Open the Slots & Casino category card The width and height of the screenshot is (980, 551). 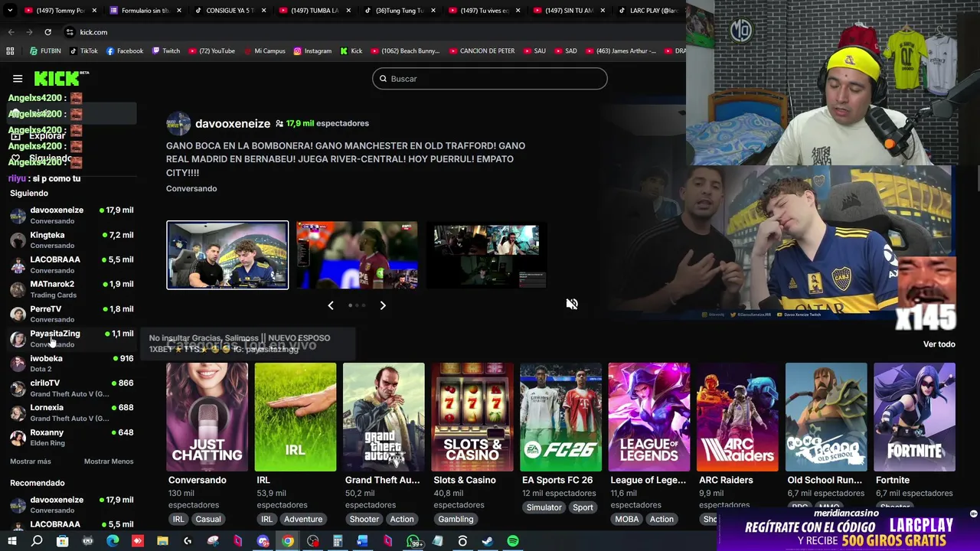[x=472, y=417]
